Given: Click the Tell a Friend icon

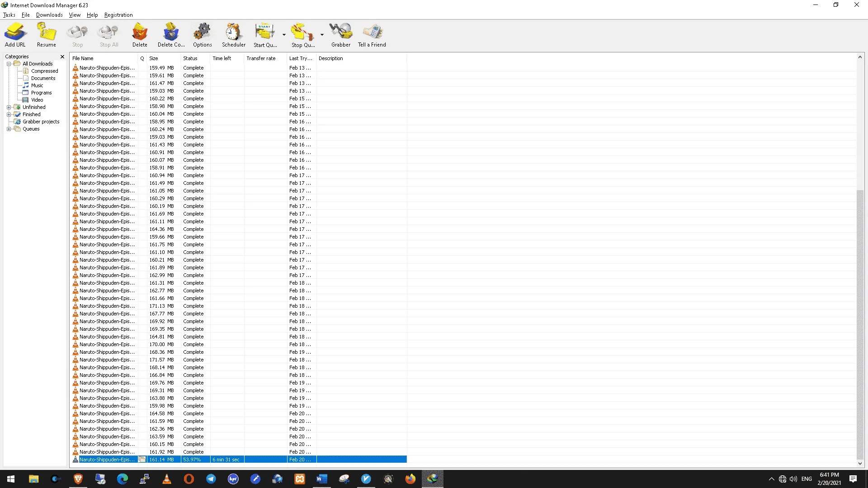Looking at the screenshot, I should (x=372, y=35).
